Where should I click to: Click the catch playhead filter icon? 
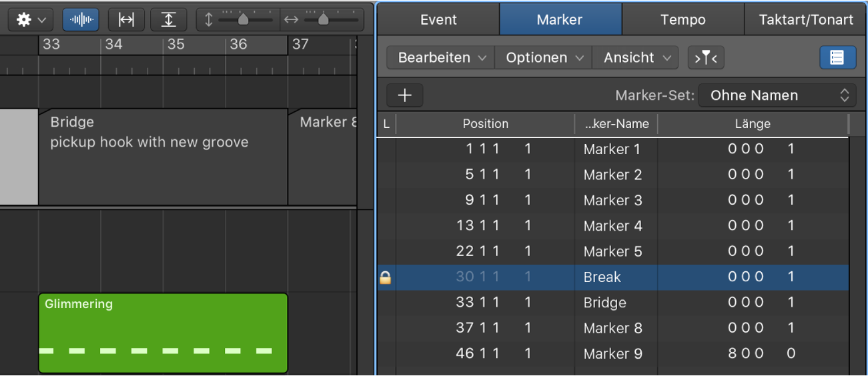click(x=706, y=58)
